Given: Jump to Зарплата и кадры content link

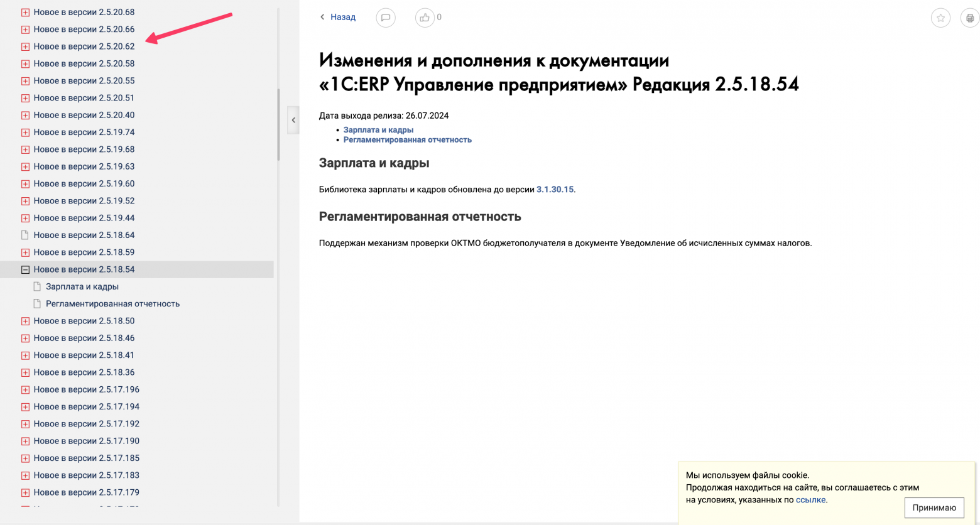Looking at the screenshot, I should point(378,130).
